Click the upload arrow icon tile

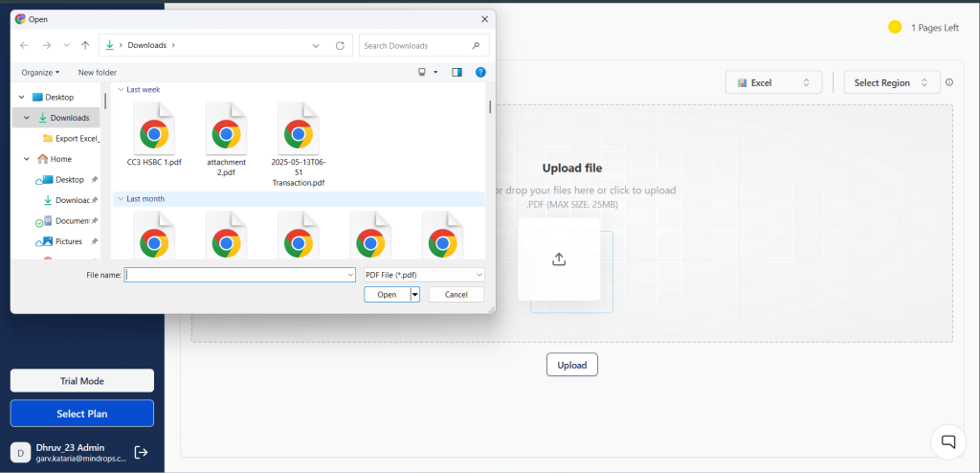[559, 259]
